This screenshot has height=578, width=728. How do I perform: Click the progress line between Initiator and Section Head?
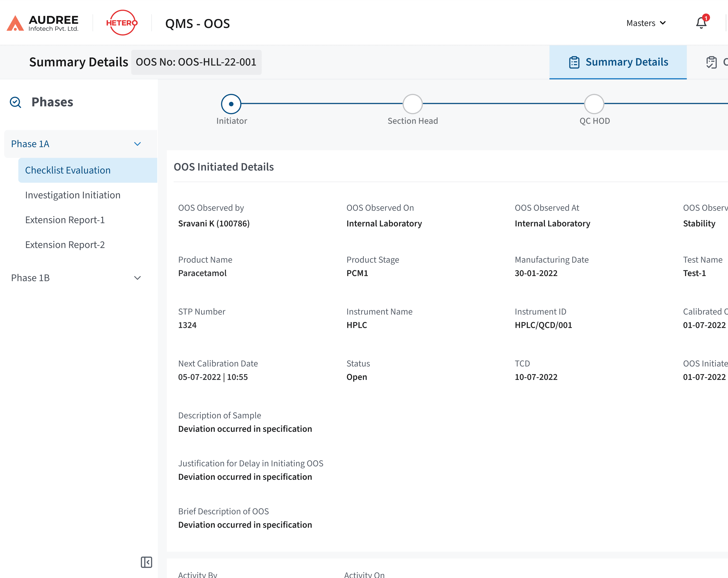(321, 104)
